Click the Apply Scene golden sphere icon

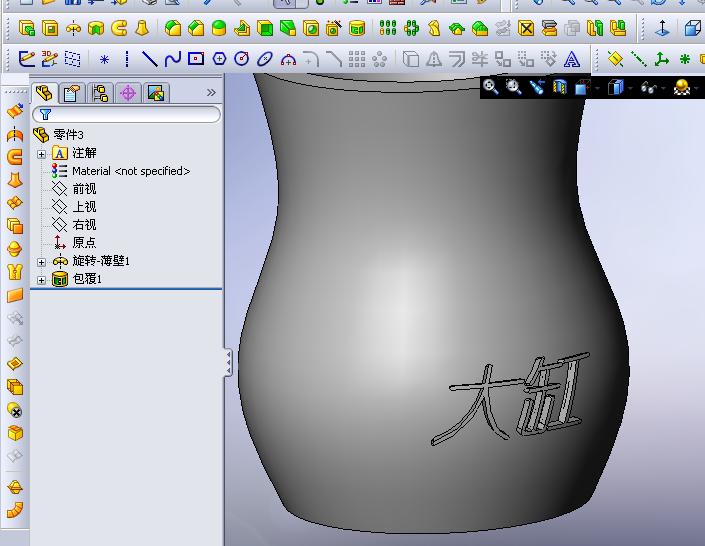tap(681, 87)
